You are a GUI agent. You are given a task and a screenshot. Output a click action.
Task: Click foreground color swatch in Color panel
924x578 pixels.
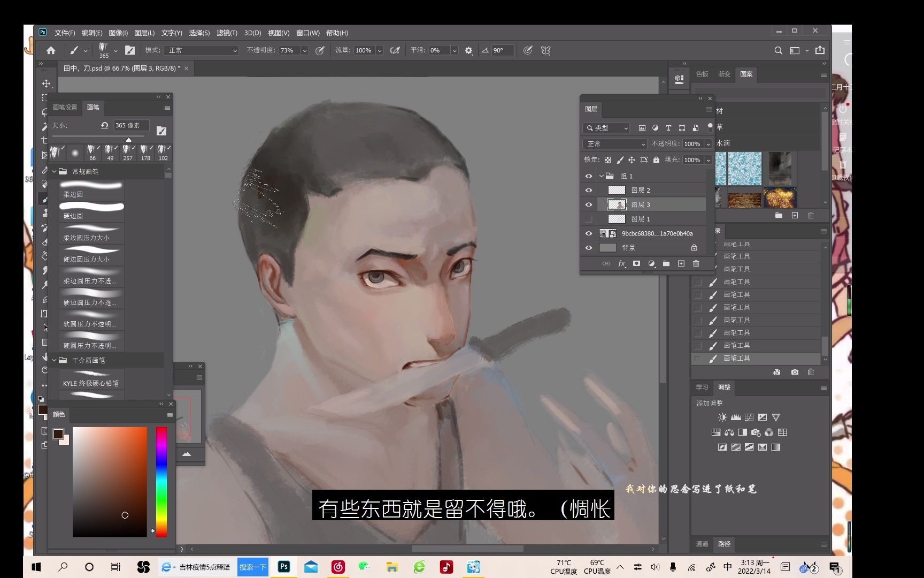(x=58, y=433)
